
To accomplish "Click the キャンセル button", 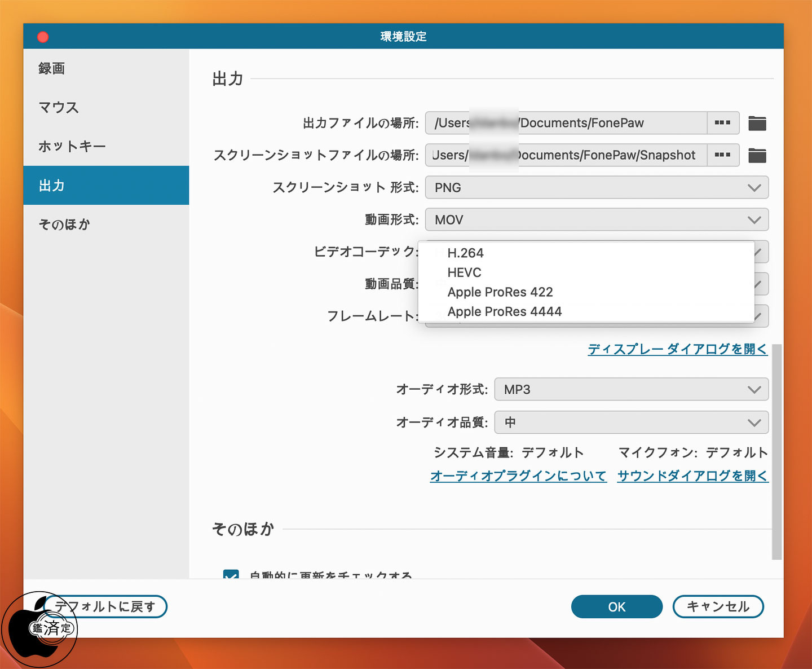I will [x=718, y=606].
